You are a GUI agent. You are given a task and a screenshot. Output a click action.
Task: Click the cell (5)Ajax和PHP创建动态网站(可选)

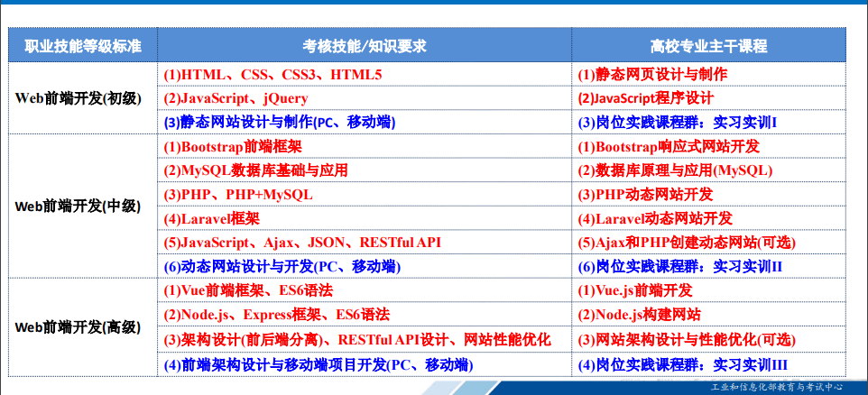708,242
